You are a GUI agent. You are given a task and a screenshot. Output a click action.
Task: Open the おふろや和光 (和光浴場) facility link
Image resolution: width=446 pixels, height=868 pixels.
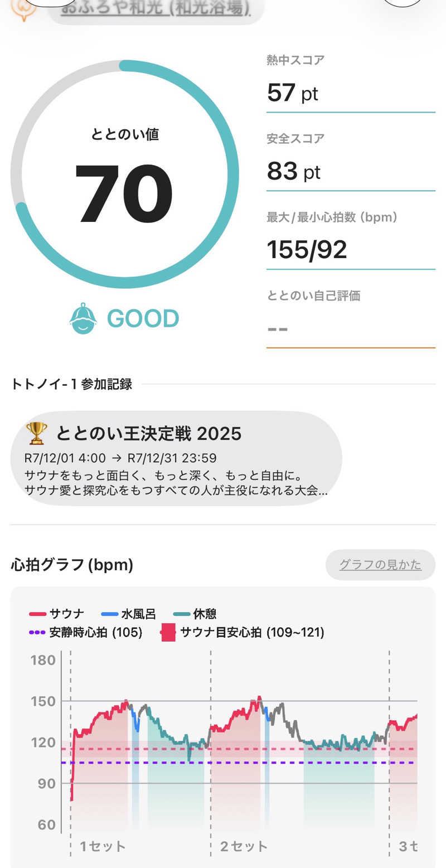point(155,9)
